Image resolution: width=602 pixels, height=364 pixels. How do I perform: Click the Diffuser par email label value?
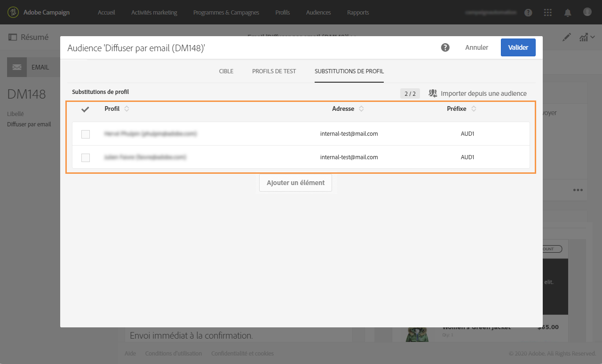coord(29,124)
